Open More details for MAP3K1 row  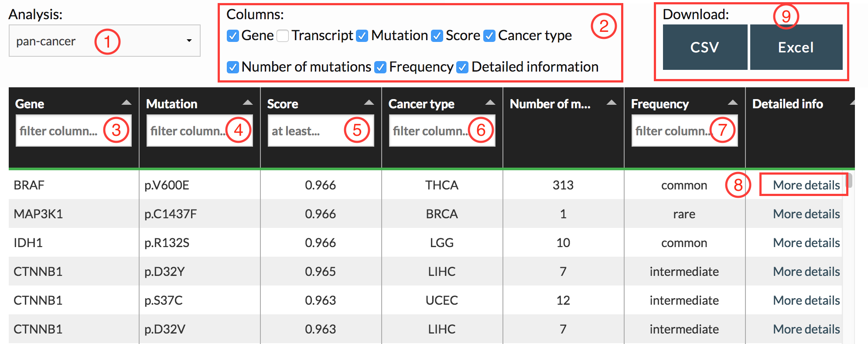(x=806, y=214)
